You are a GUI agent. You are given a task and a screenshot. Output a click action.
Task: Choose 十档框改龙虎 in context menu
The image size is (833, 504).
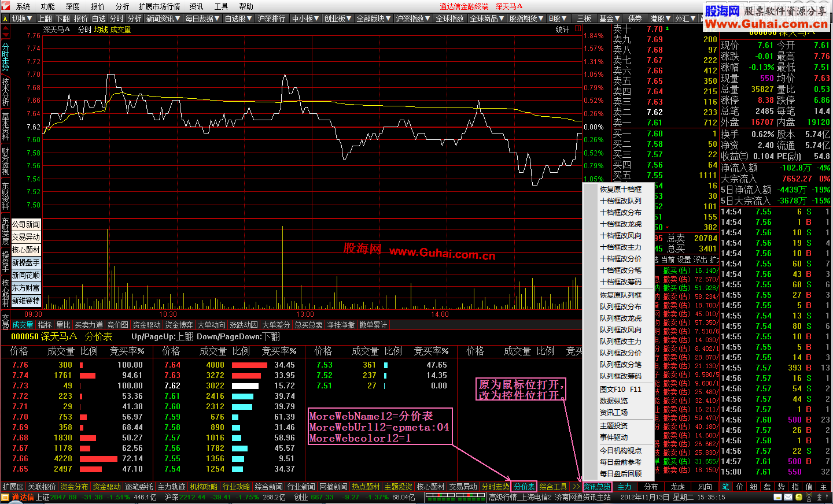[x=621, y=224]
